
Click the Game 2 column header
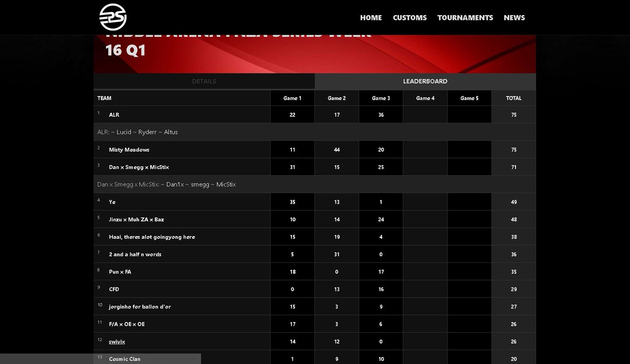(337, 98)
